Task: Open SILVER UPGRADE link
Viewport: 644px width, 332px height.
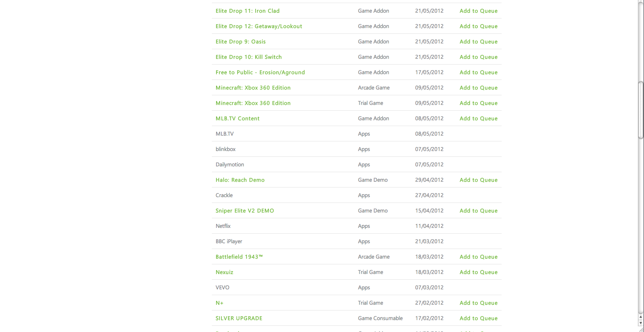Action: [239, 318]
